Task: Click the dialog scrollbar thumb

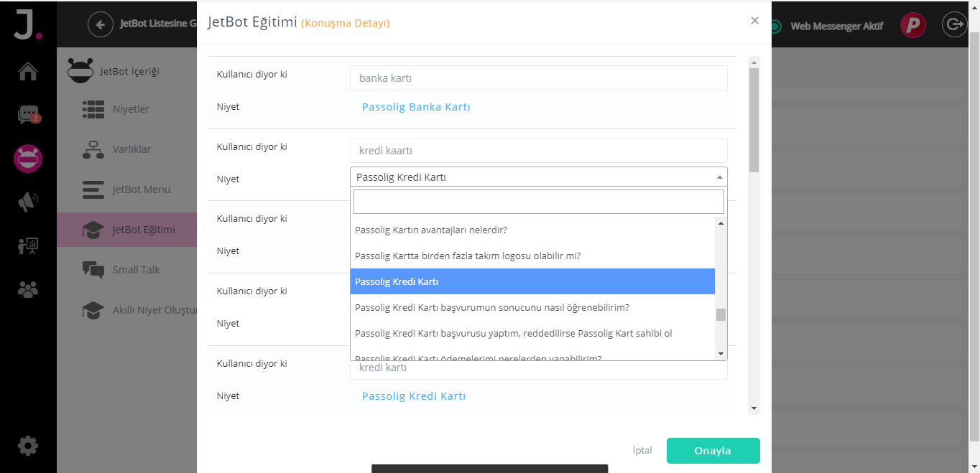Action: (x=754, y=120)
